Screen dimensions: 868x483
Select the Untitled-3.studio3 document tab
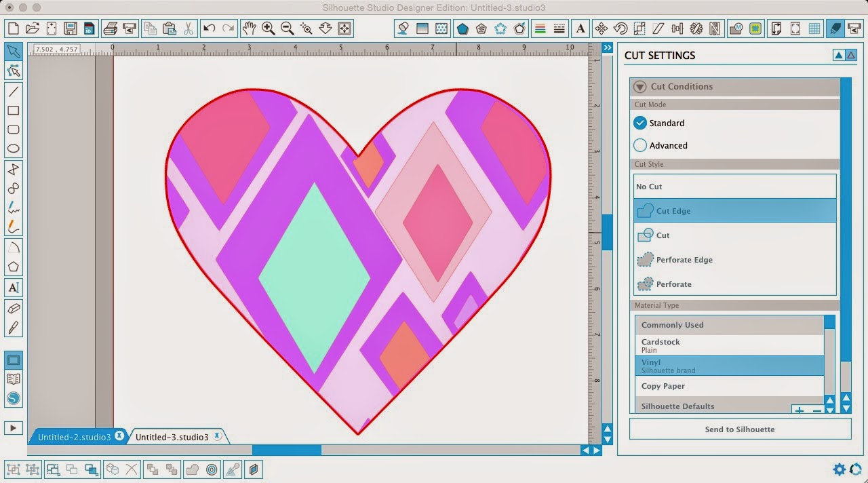click(173, 437)
